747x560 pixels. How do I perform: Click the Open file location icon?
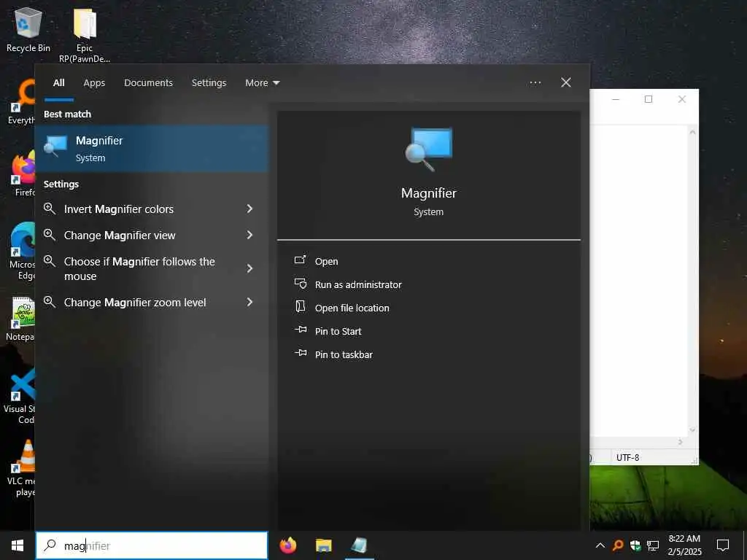pyautogui.click(x=300, y=307)
